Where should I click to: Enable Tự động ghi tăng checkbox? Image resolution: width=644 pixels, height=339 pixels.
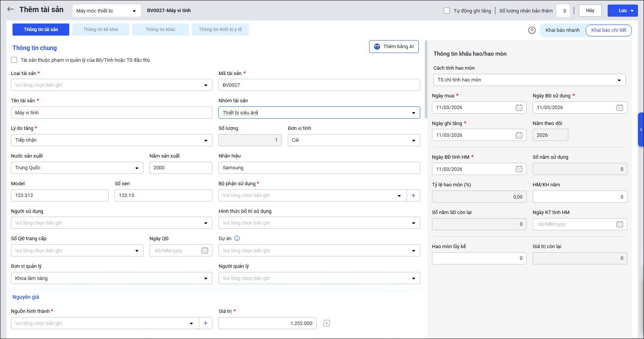click(x=447, y=11)
